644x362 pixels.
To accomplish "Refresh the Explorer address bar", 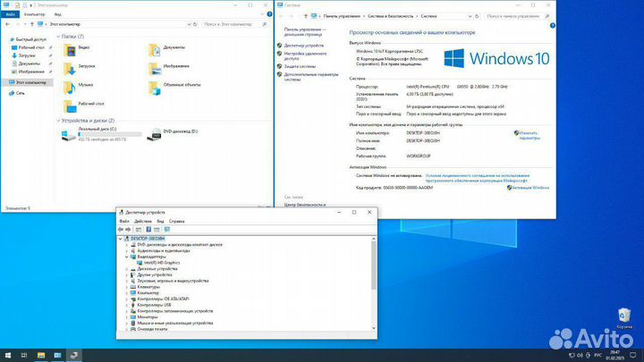I will coord(195,24).
